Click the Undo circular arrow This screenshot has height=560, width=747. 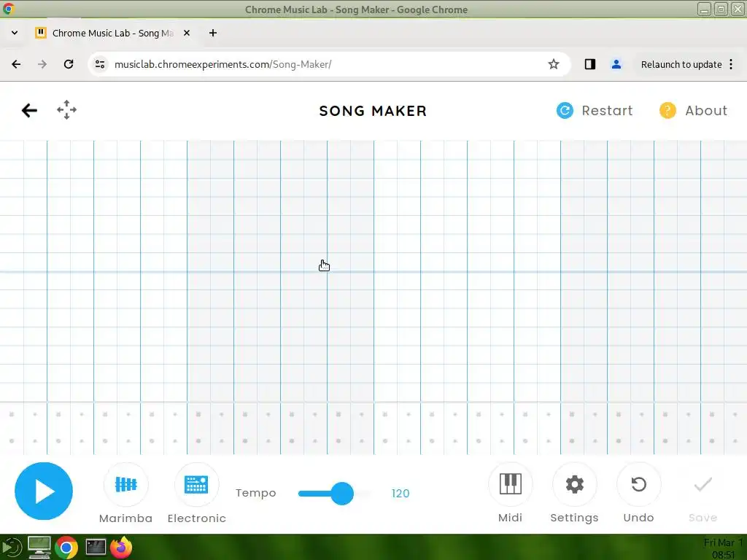(638, 484)
